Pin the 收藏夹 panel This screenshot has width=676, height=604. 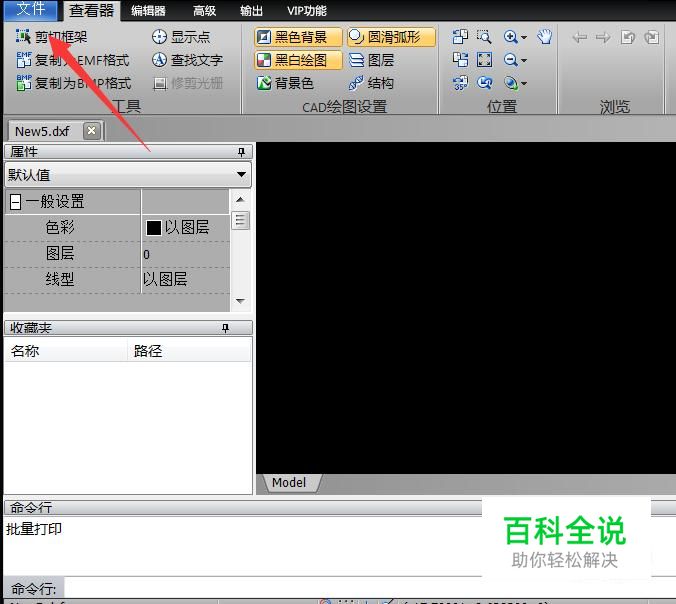tap(225, 328)
